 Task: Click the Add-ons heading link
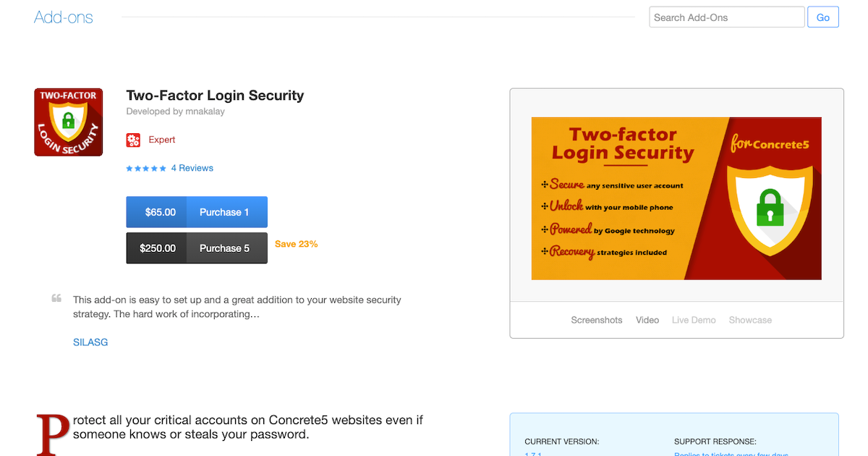coord(64,17)
